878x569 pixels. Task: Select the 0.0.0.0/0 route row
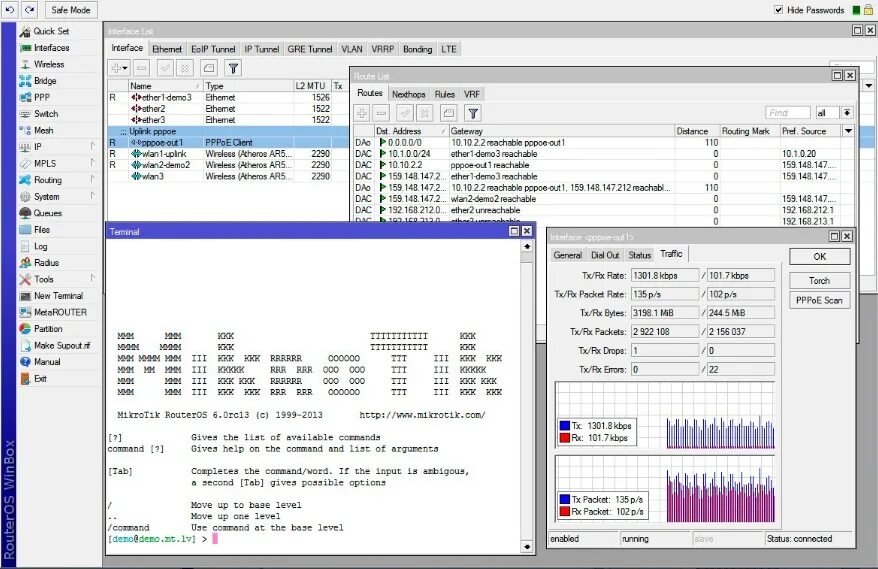(x=604, y=143)
